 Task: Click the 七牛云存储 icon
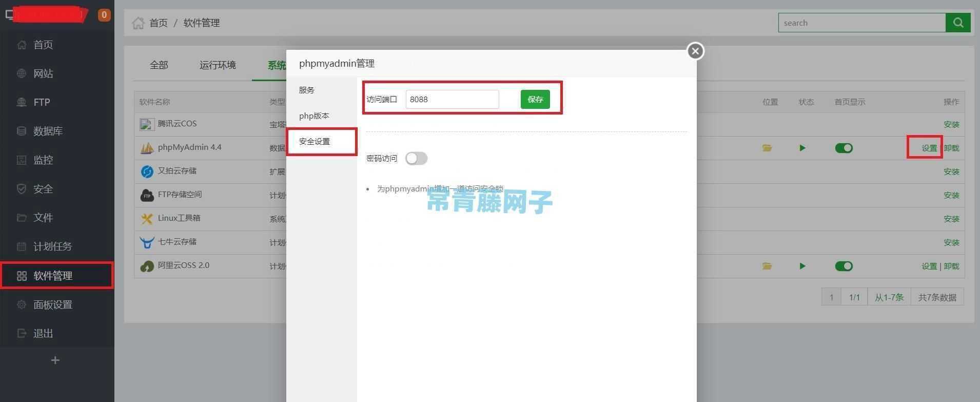pyautogui.click(x=147, y=242)
